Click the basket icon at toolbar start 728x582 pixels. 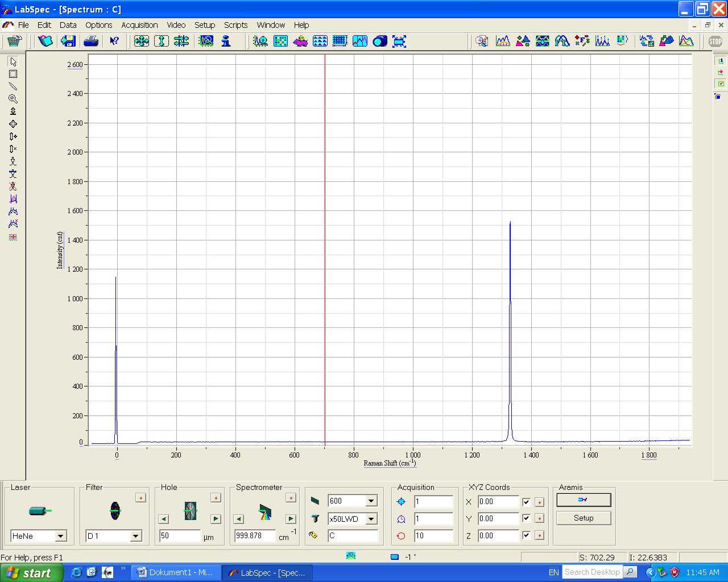[x=14, y=41]
